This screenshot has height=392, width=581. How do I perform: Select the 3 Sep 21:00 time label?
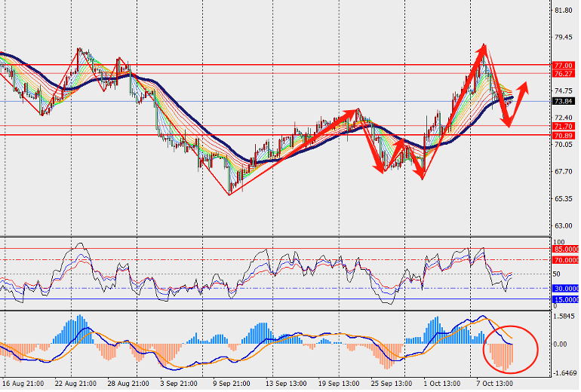(x=180, y=384)
